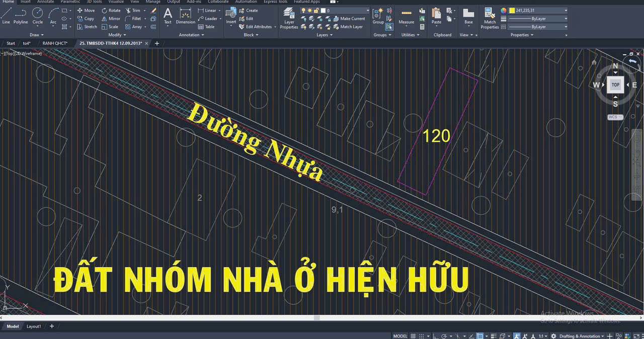Toggle polar tracking in status bar
The image size is (644, 339).
444,335
